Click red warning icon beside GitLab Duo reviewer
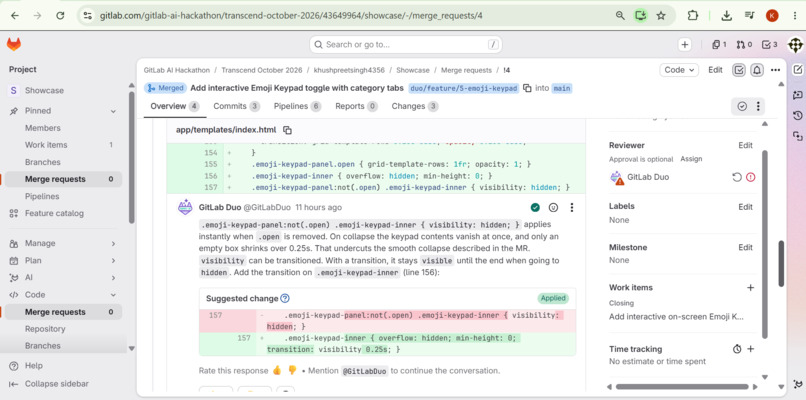Image resolution: width=806 pixels, height=400 pixels. coord(750,177)
